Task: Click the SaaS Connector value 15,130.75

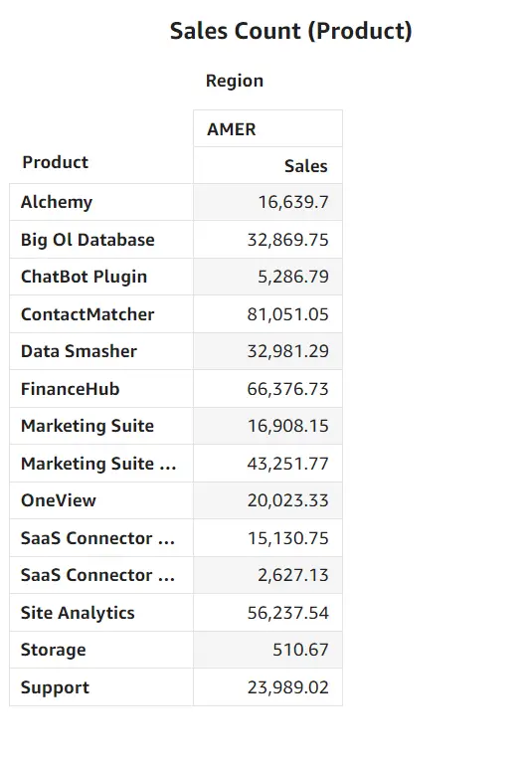Action: pos(288,538)
